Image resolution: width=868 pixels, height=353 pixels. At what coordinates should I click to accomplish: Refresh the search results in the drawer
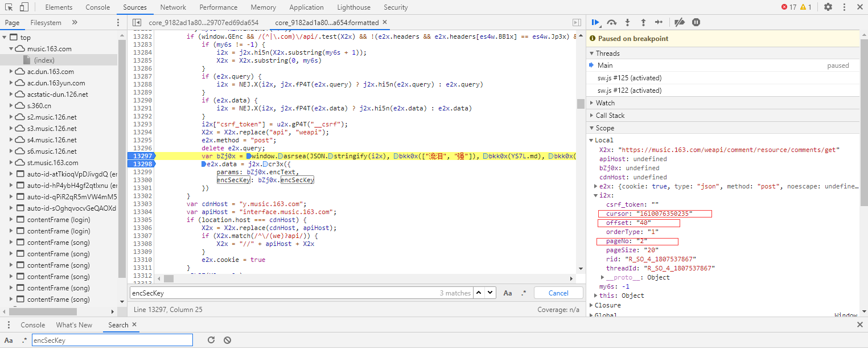click(x=211, y=340)
